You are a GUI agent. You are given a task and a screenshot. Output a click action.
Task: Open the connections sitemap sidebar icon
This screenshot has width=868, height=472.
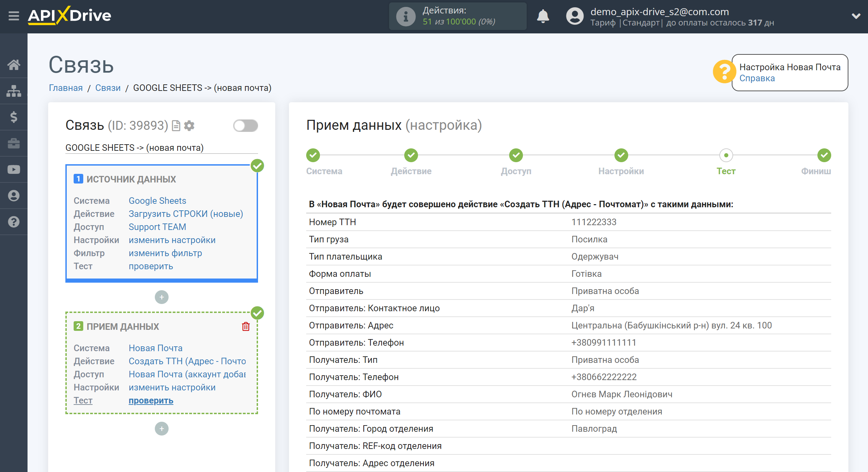(14, 91)
